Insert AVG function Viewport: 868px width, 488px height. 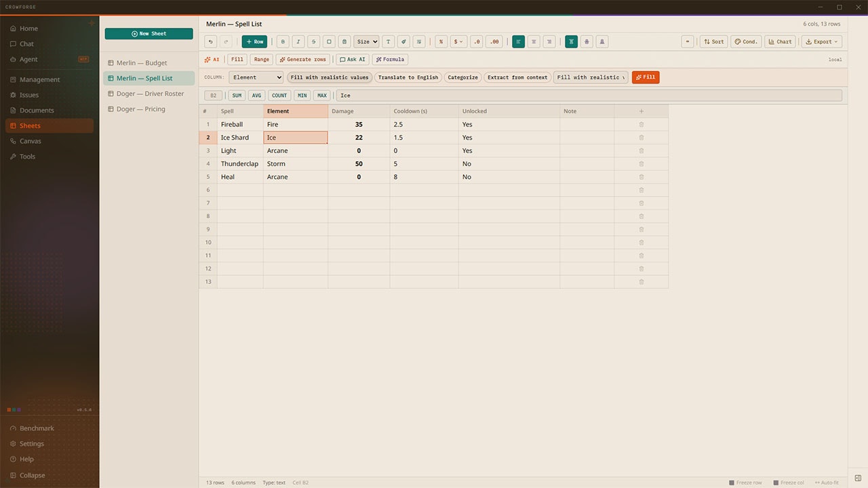tap(256, 96)
